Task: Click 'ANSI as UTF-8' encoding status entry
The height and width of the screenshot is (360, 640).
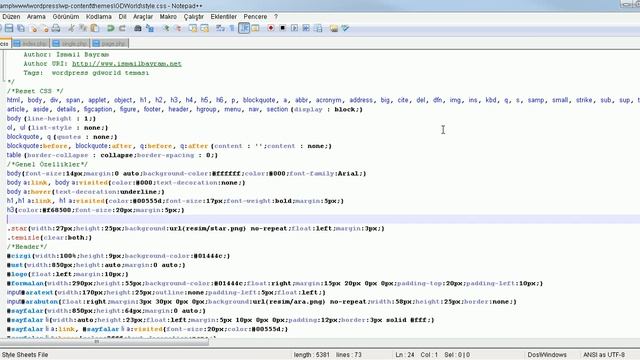Action: pyautogui.click(x=604, y=355)
